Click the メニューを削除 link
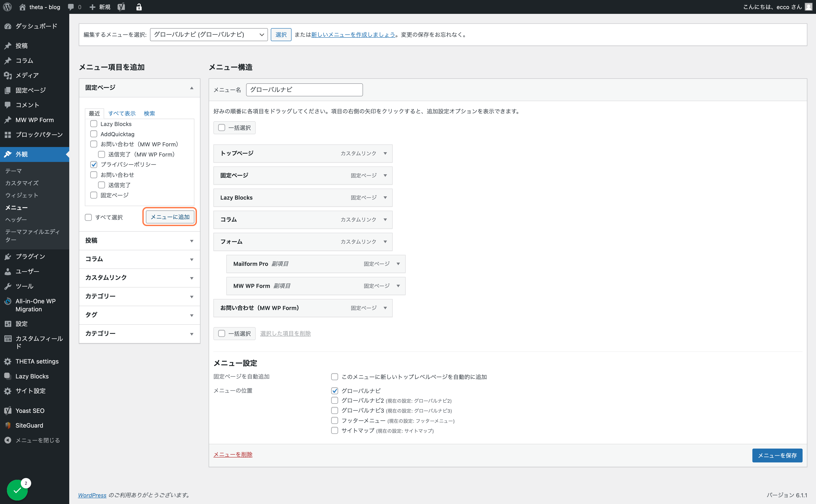 233,454
